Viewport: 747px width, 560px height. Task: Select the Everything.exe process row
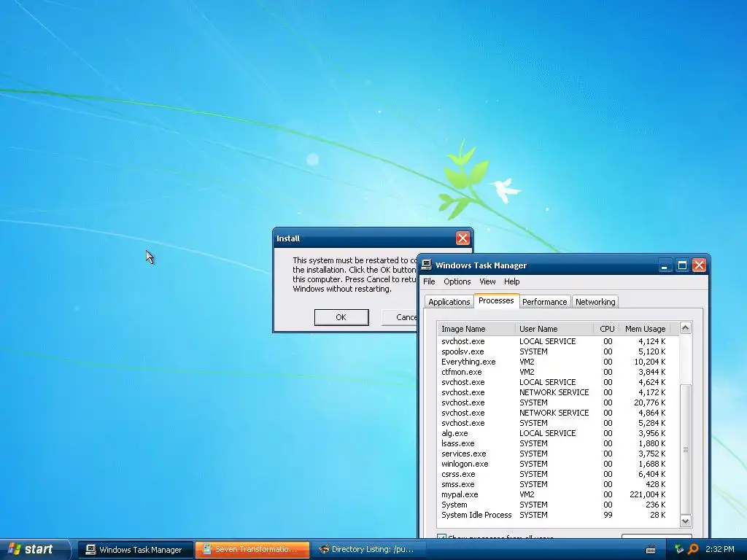tap(557, 362)
